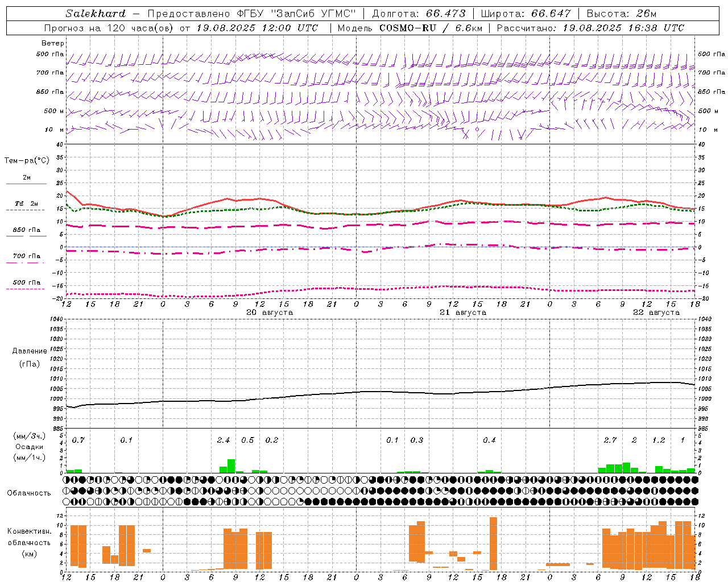728x582 pixels.
Task: Click the Тем-ра(°C) axis title
Action: (27, 161)
